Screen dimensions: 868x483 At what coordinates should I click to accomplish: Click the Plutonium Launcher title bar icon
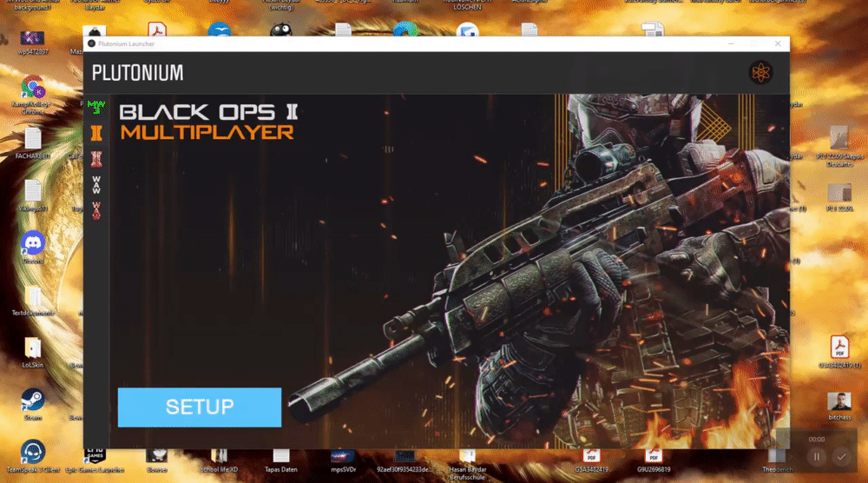point(91,43)
